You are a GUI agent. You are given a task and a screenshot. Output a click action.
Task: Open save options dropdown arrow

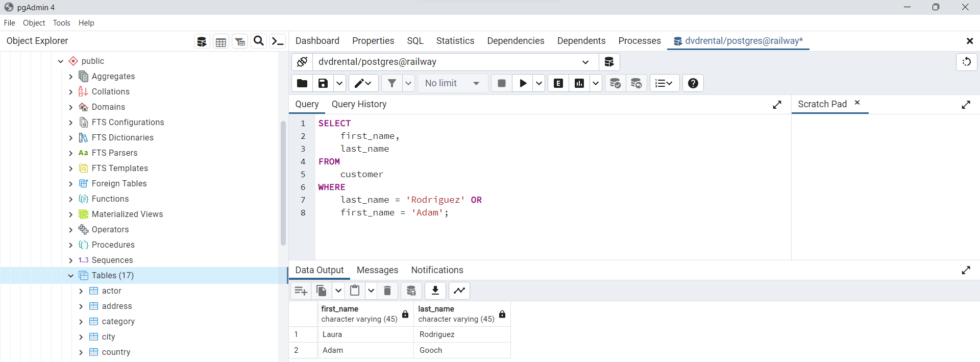click(x=339, y=83)
